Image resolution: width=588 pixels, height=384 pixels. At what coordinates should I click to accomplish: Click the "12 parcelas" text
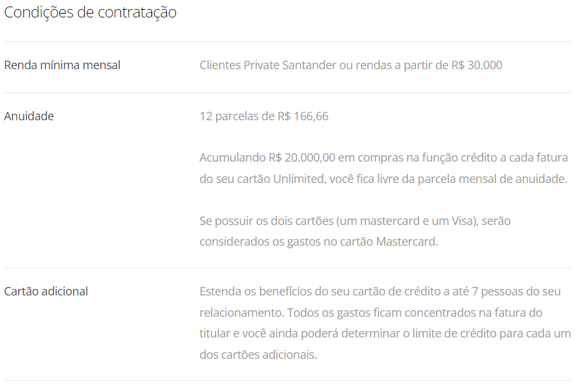point(228,116)
